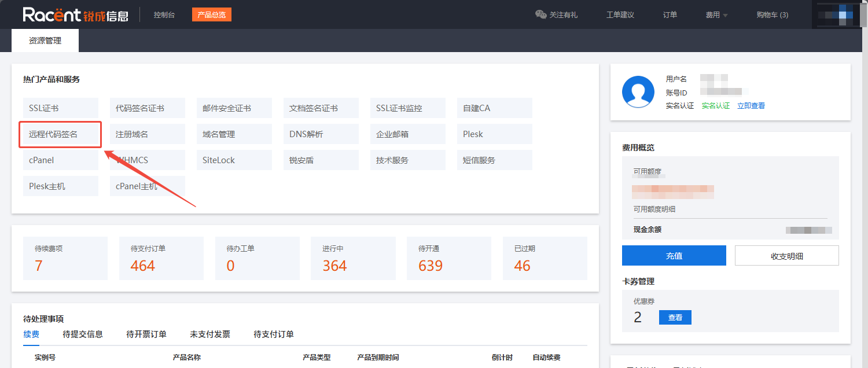Switch to the 待提交信息 tab

click(x=83, y=334)
